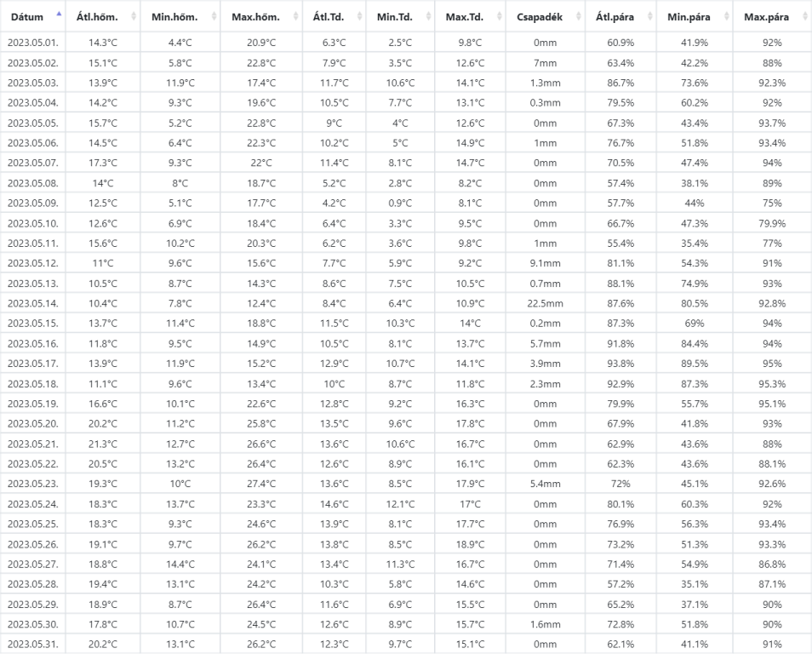This screenshot has width=812, height=654.
Task: Click sort arrows in Átl.Td. column header
Action: point(358,17)
